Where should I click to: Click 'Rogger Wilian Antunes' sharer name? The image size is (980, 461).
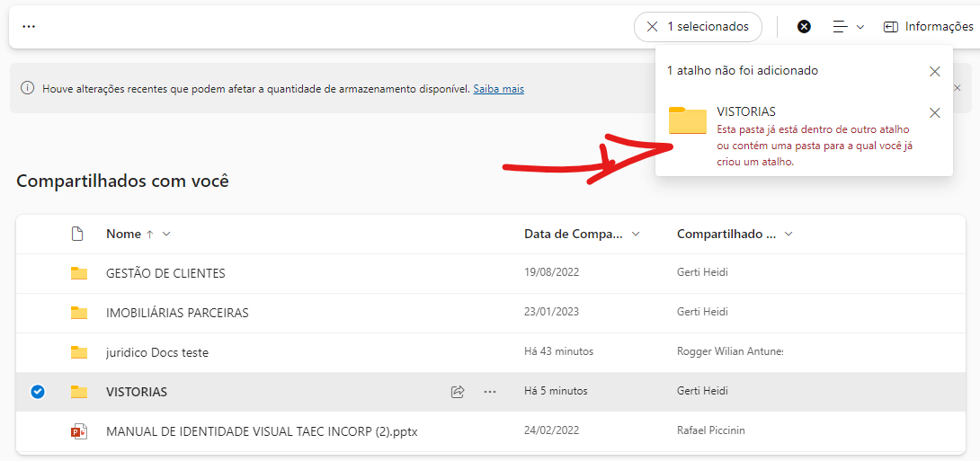(730, 351)
